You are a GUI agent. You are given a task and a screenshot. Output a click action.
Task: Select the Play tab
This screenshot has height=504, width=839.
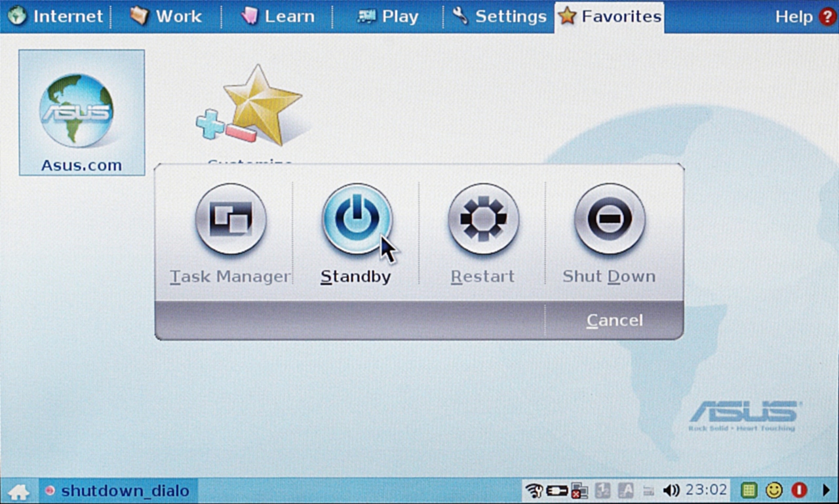[387, 16]
